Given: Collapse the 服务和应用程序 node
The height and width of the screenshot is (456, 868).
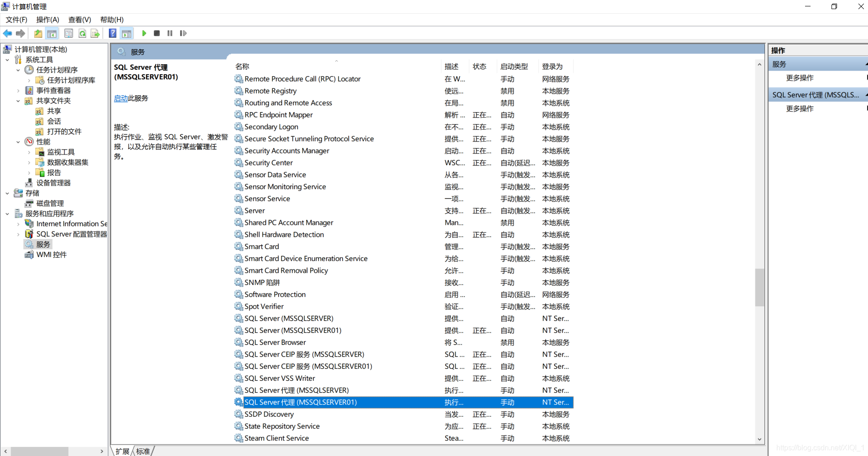Looking at the screenshot, I should coord(7,213).
